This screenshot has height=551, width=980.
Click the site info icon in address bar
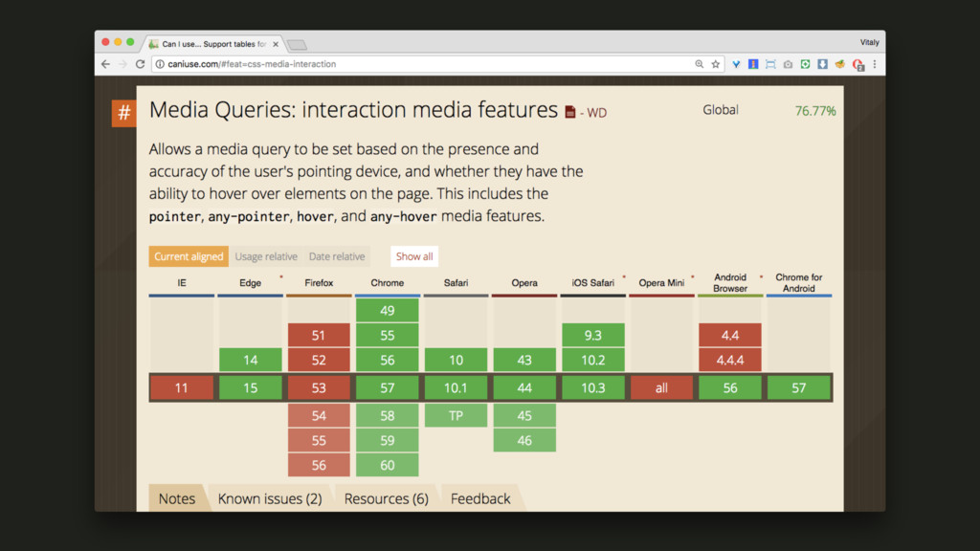click(160, 64)
